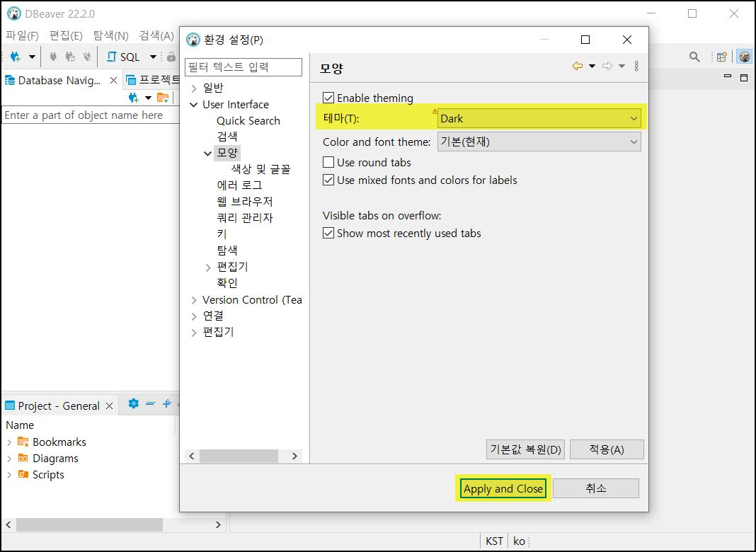Screen dimensions: 756x552
Task: Open the Color and font theme dropdown
Action: [539, 142]
